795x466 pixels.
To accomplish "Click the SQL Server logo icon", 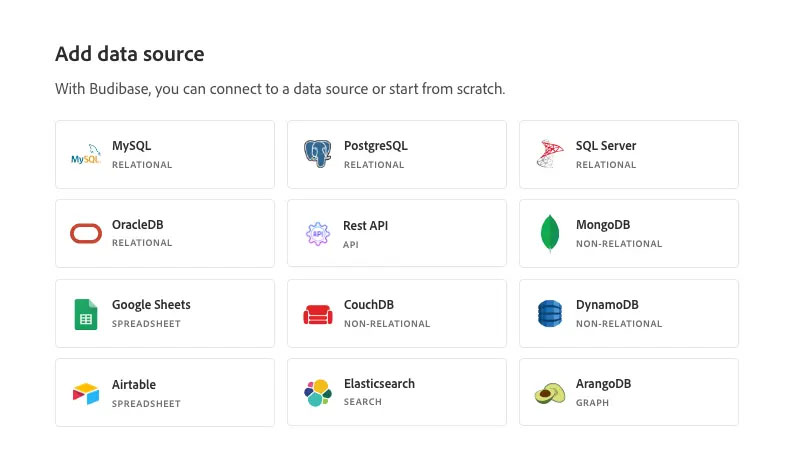I will [550, 154].
